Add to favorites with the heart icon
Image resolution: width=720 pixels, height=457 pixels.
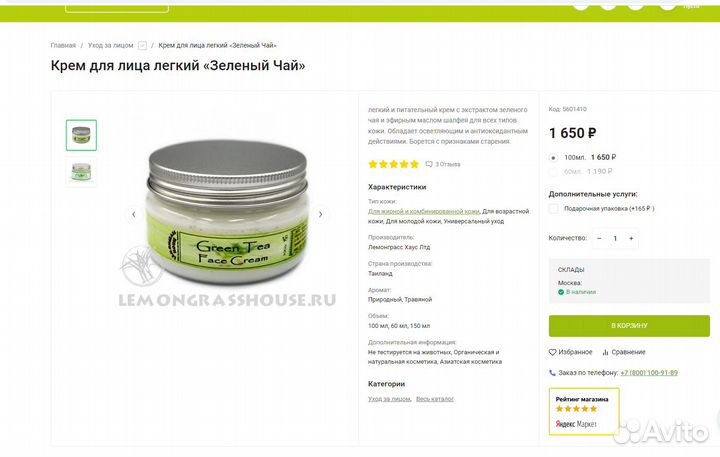point(552,352)
